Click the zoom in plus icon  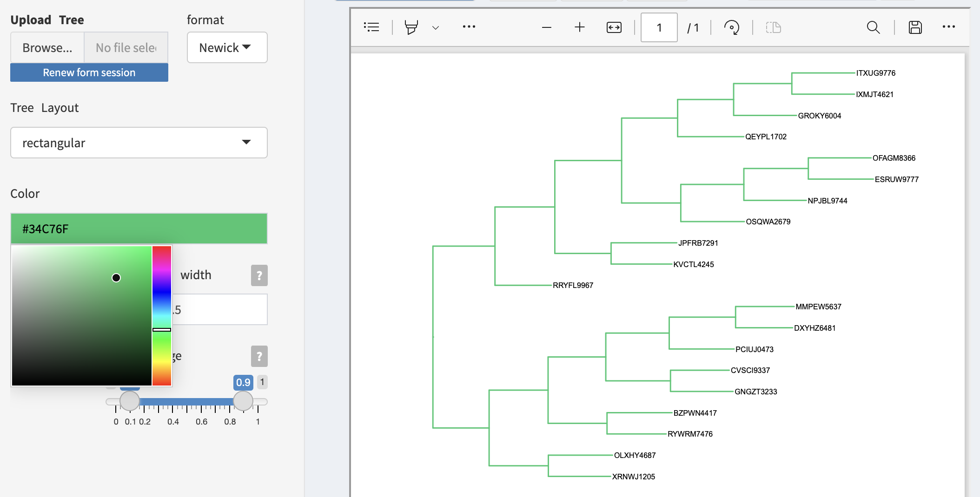coord(579,27)
